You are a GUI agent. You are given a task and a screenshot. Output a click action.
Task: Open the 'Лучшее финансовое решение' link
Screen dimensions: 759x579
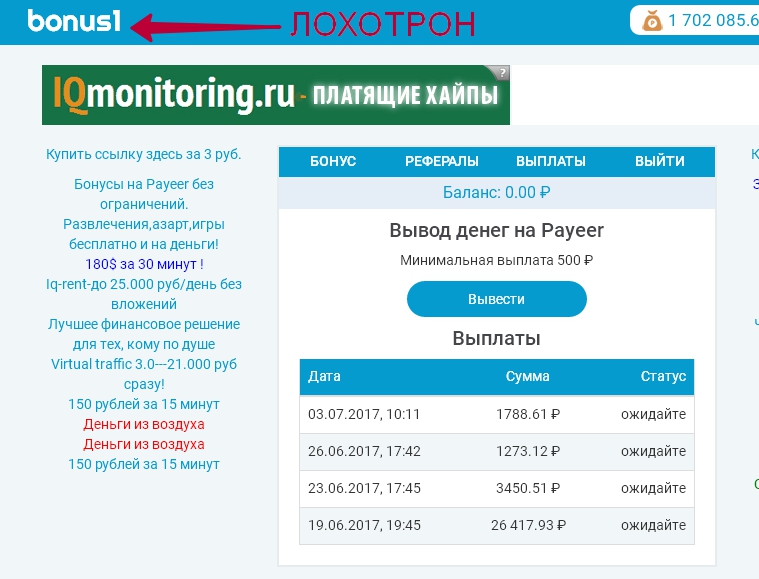[x=144, y=334]
